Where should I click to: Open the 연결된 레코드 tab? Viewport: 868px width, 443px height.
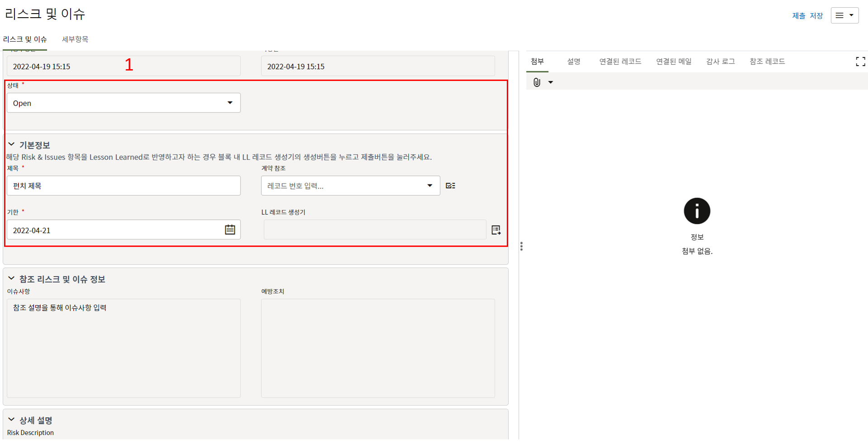pyautogui.click(x=620, y=61)
